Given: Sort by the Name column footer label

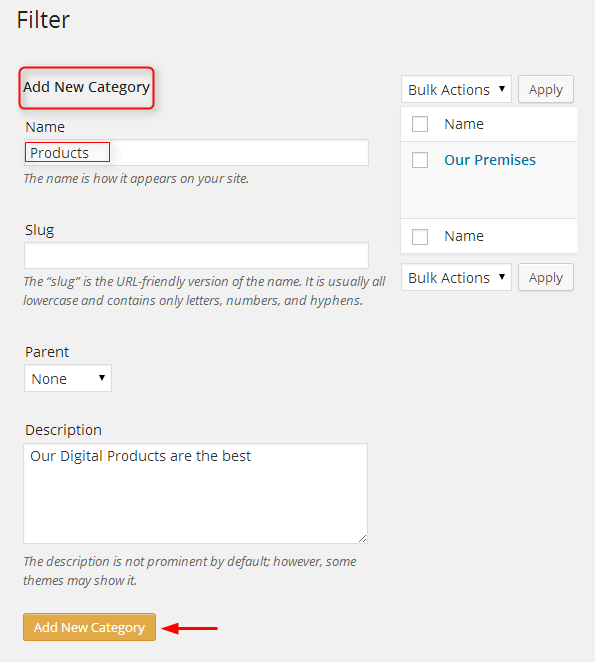Looking at the screenshot, I should coord(464,236).
